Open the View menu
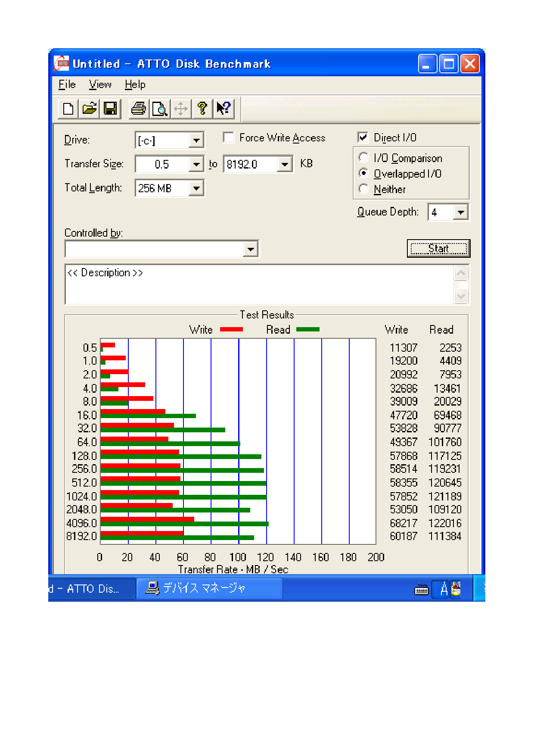Screen dimensions: 534x756 click(100, 84)
